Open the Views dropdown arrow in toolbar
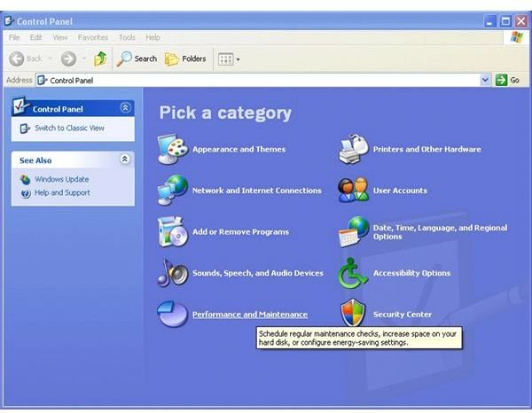The image size is (532, 413). [x=238, y=59]
